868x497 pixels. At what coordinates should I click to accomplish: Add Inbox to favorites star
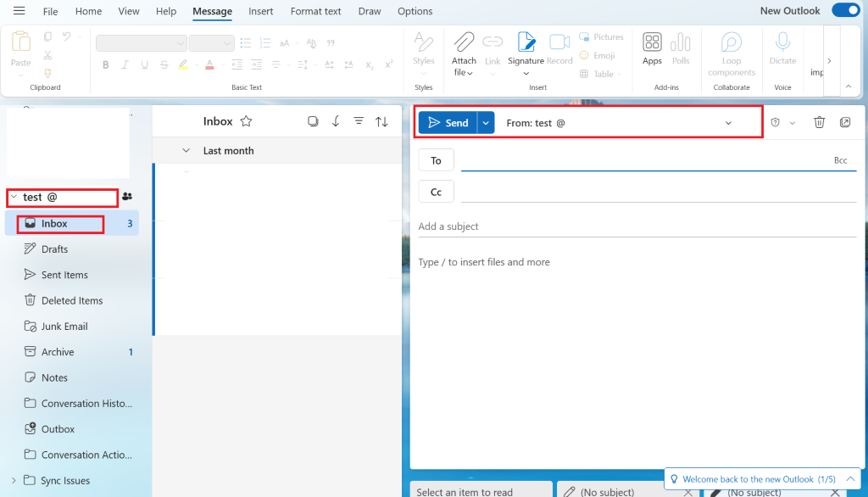click(x=247, y=121)
